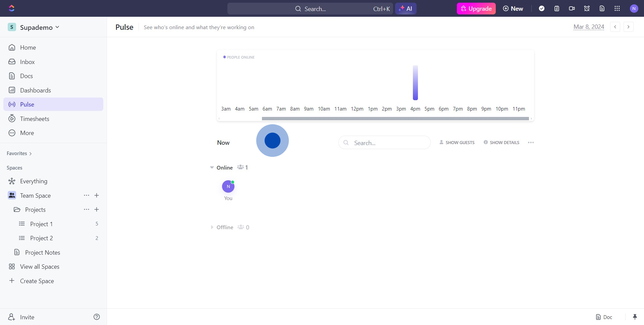Go to Dashboards in sidebar
This screenshot has width=644, height=325.
35,90
